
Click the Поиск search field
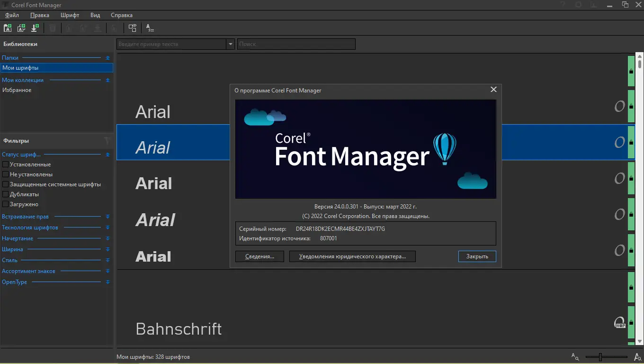(296, 44)
